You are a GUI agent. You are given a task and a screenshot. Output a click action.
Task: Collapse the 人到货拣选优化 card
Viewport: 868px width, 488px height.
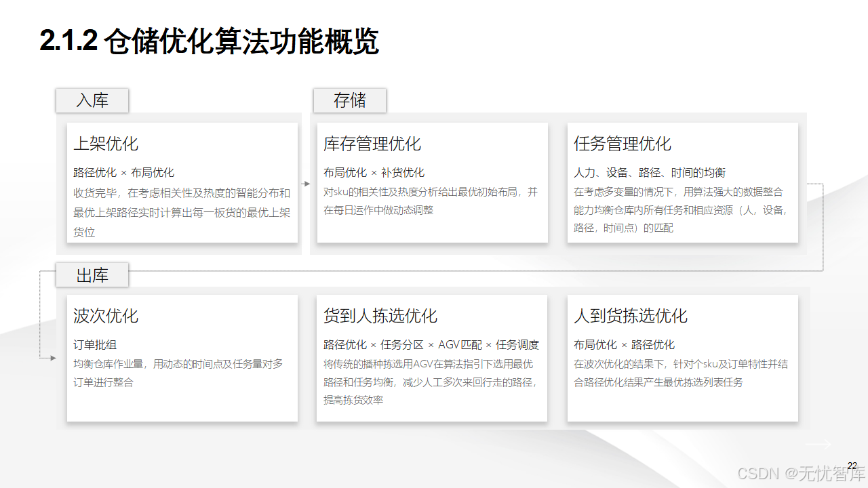[682, 357]
